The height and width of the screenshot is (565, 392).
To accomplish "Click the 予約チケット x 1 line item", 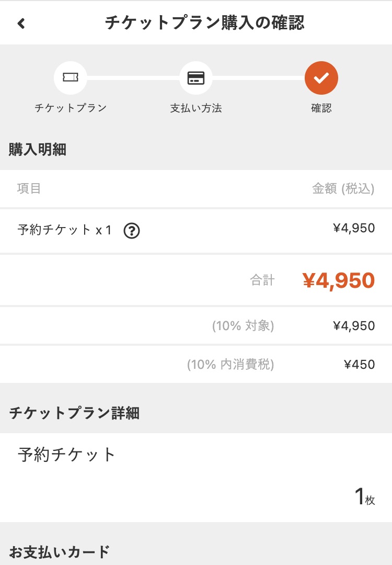I will [x=196, y=231].
